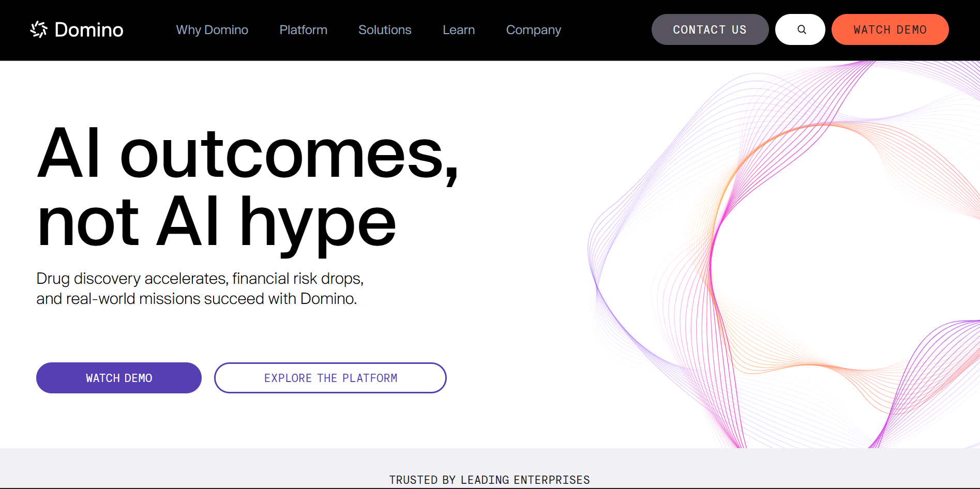This screenshot has width=980, height=489.
Task: Click the "Drug discovery accelerates" text line
Action: tap(200, 279)
